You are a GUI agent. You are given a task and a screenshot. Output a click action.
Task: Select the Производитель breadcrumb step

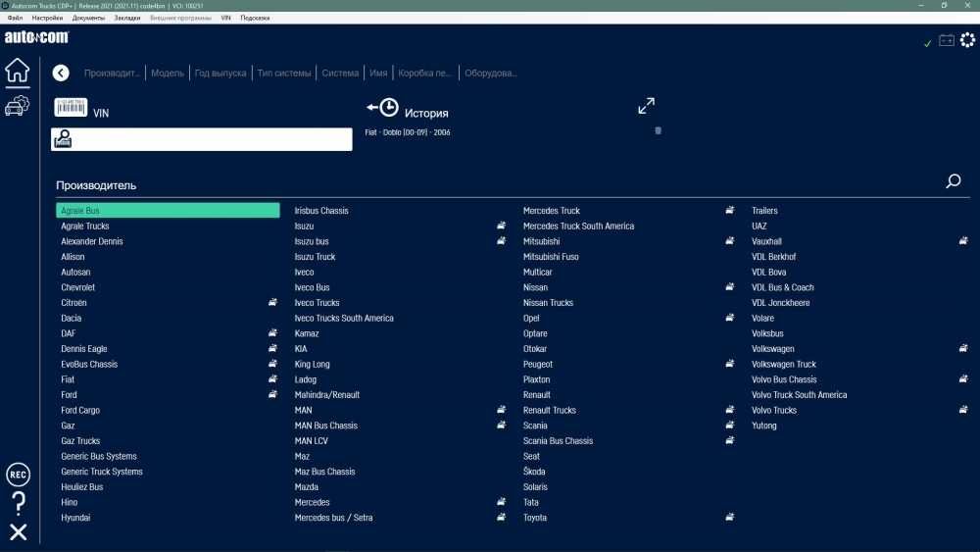pyautogui.click(x=112, y=74)
